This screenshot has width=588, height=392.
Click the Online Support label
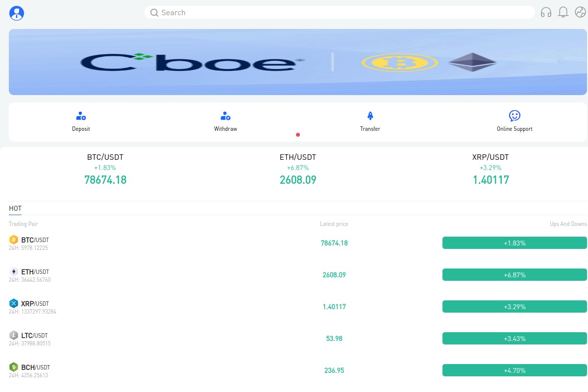pyautogui.click(x=514, y=129)
